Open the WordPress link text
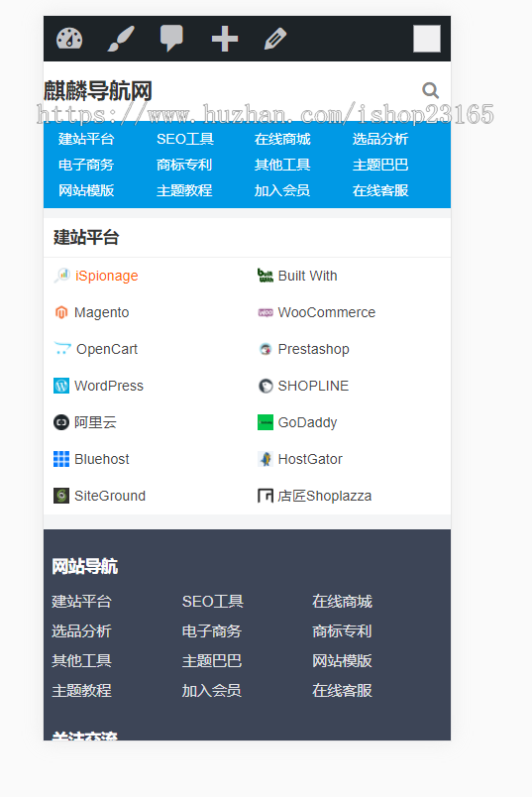Screen dimensions: 532x797 tap(109, 386)
